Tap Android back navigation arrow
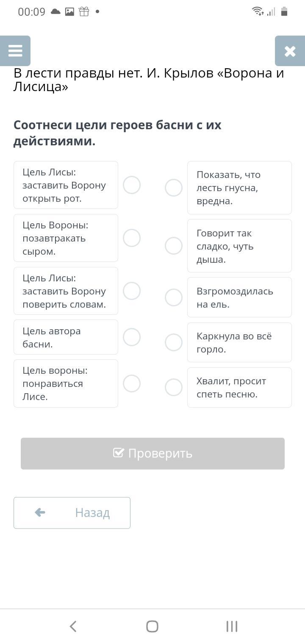 (x=73, y=626)
